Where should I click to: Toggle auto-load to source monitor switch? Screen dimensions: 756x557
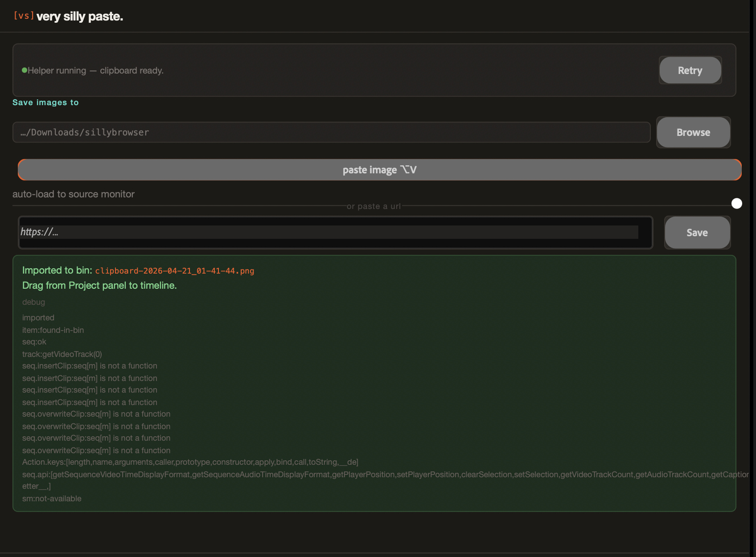[737, 204]
